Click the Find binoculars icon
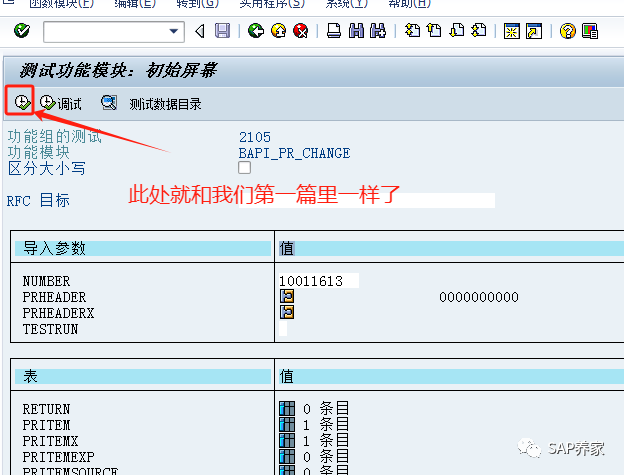The image size is (624, 475). (x=356, y=31)
